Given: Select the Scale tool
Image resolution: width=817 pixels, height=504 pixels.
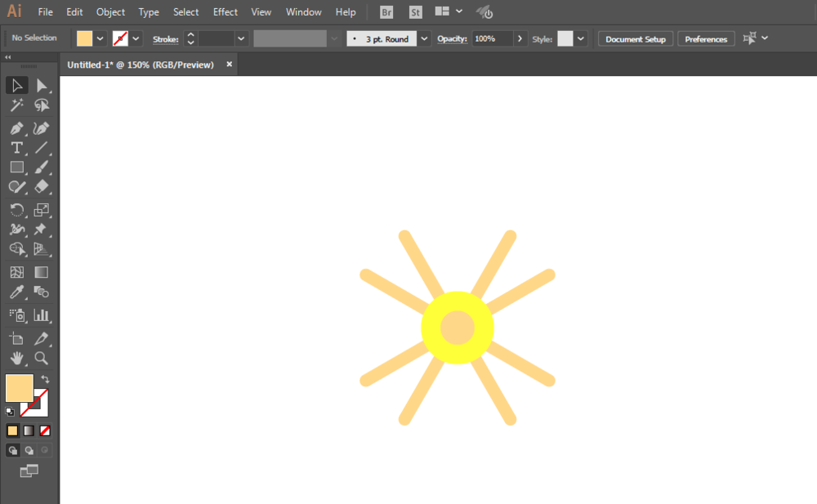Looking at the screenshot, I should 41,210.
